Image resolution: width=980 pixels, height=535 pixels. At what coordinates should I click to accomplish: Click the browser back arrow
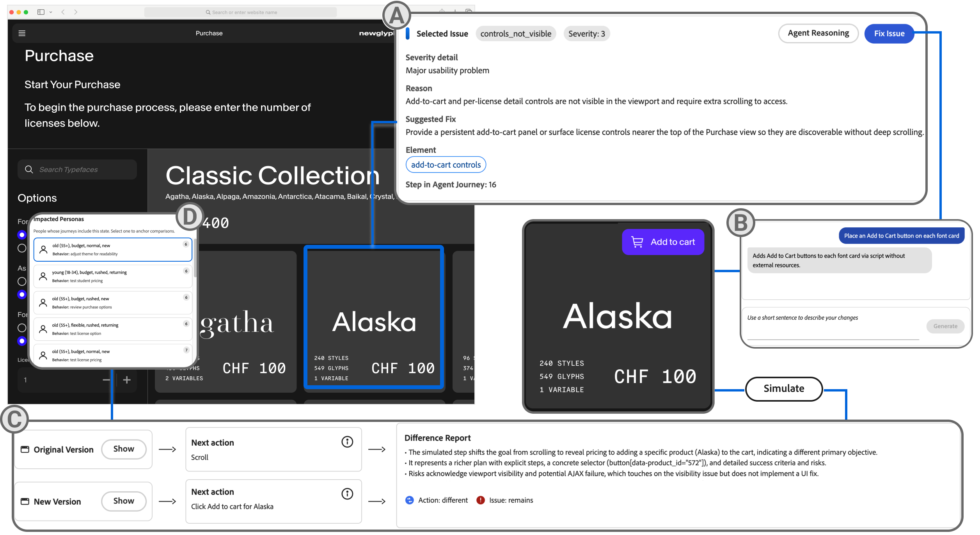(x=63, y=12)
